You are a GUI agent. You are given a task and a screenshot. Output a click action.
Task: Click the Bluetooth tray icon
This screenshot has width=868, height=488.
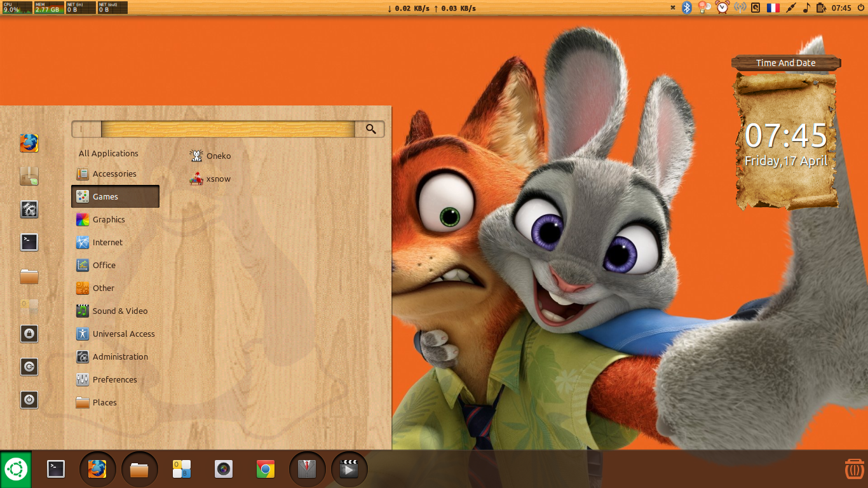(687, 8)
